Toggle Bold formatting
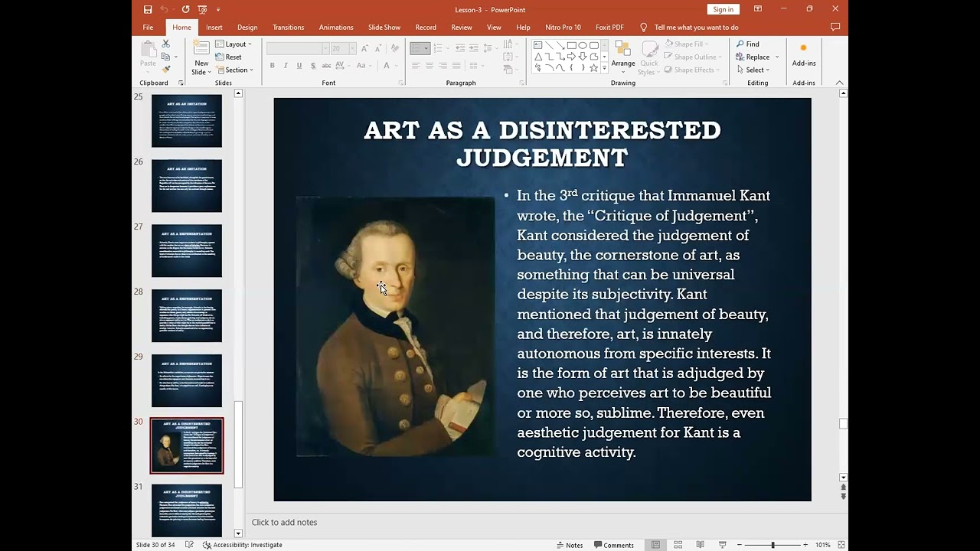This screenshot has height=551, width=980. coord(272,66)
